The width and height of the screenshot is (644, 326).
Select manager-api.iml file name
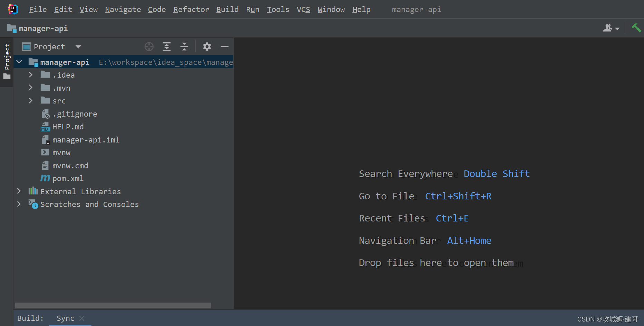(x=86, y=140)
